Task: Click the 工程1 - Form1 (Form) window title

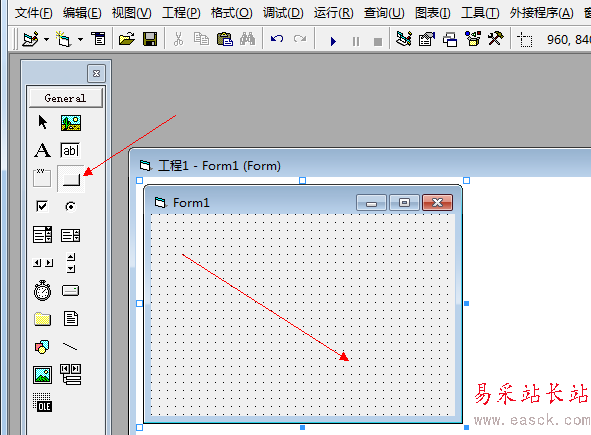Action: pos(219,165)
